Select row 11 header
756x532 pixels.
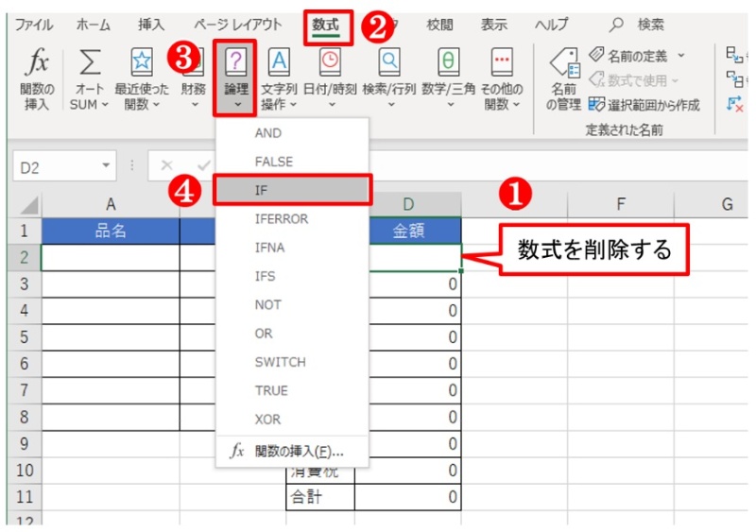(x=25, y=496)
